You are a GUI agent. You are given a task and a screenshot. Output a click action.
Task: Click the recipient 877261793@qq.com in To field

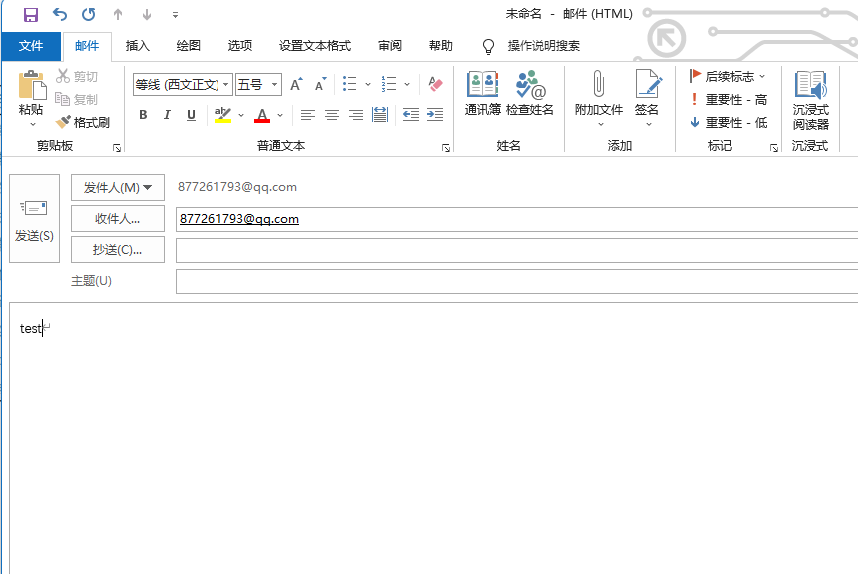239,219
